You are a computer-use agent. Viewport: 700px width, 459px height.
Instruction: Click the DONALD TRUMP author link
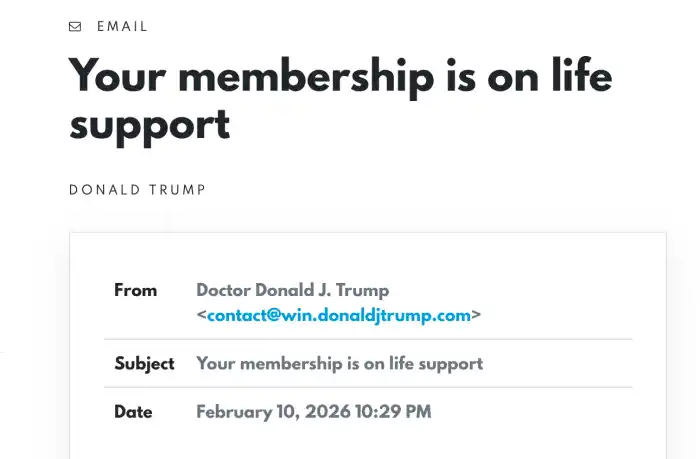137,190
